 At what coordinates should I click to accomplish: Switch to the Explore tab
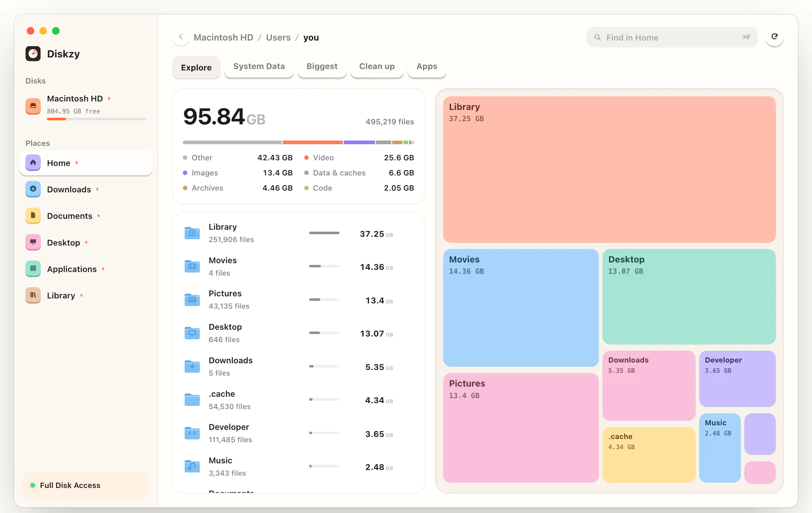click(x=196, y=67)
